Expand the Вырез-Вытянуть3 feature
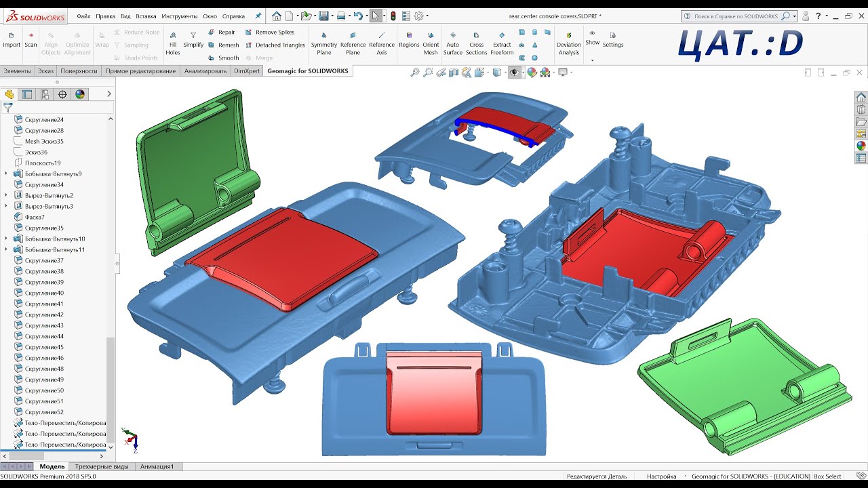868x488 pixels. 6,206
